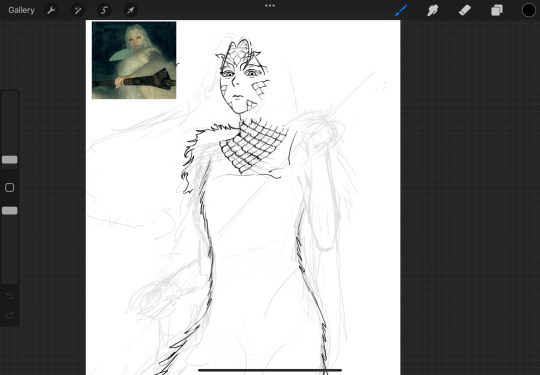This screenshot has width=540, height=375.
Task: Tap the three-dot multitasking indicator at top
Action: [270, 6]
